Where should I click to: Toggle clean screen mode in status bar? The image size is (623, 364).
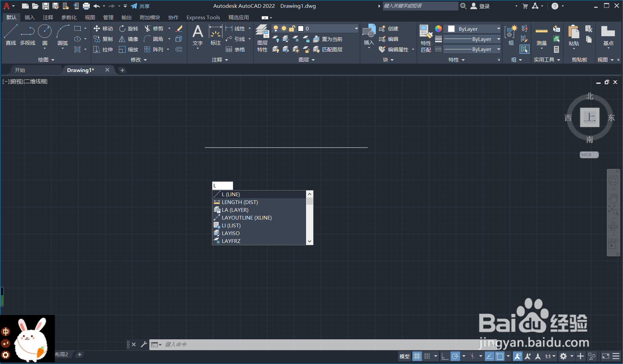click(x=605, y=356)
